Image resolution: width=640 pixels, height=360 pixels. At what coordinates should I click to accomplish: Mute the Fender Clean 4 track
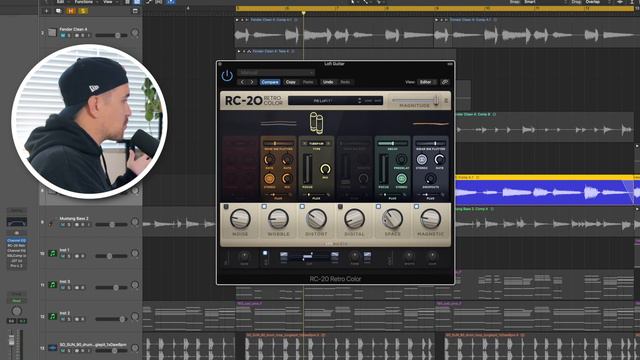(x=63, y=36)
